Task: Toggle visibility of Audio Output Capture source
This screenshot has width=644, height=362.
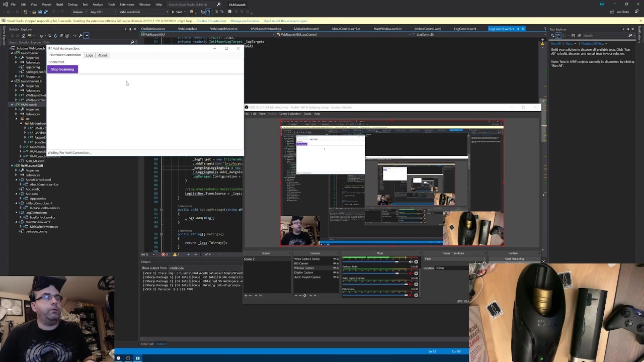Action: (335, 277)
